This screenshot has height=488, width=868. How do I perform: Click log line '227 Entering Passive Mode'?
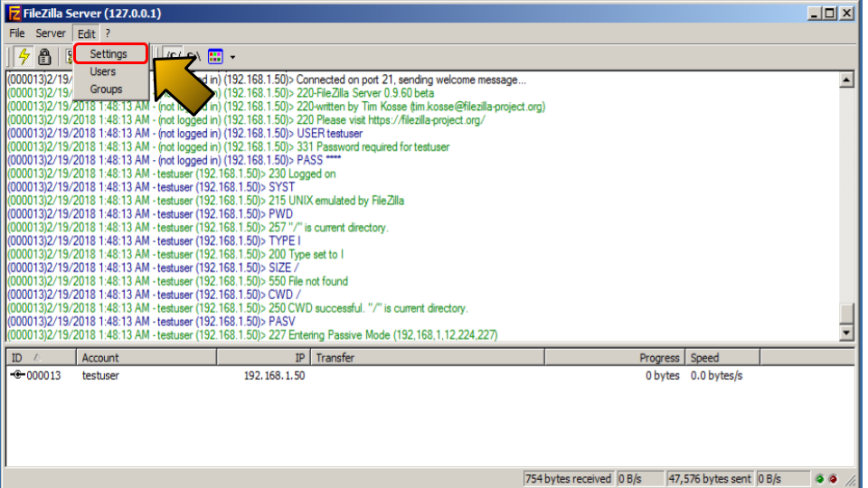pos(252,334)
